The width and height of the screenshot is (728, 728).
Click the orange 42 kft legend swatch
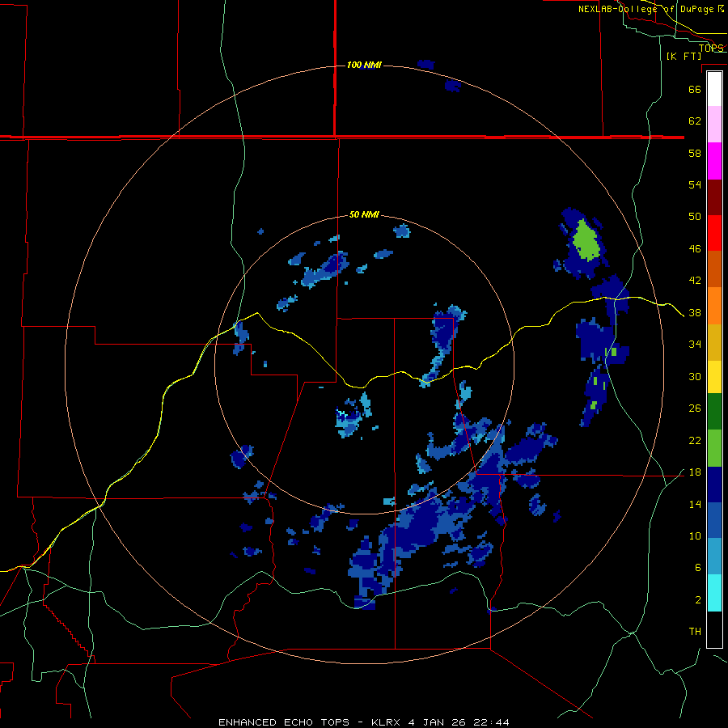(x=714, y=306)
